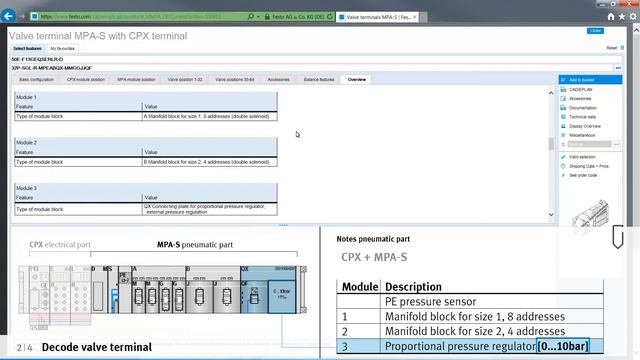Open the Display Overview link
This screenshot has height=360, width=640.
(x=584, y=126)
